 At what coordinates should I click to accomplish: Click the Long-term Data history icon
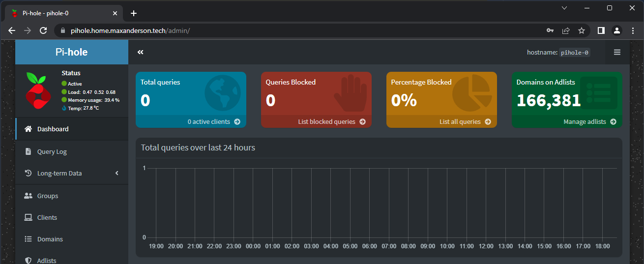(28, 173)
